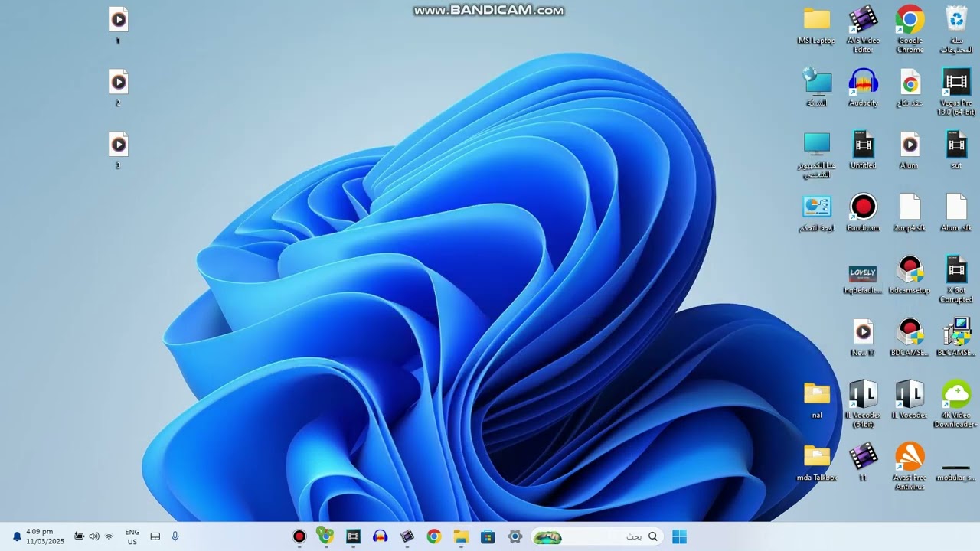Viewport: 980px width, 551px height.
Task: Select the X Got Corrupted project file
Action: [x=956, y=279]
